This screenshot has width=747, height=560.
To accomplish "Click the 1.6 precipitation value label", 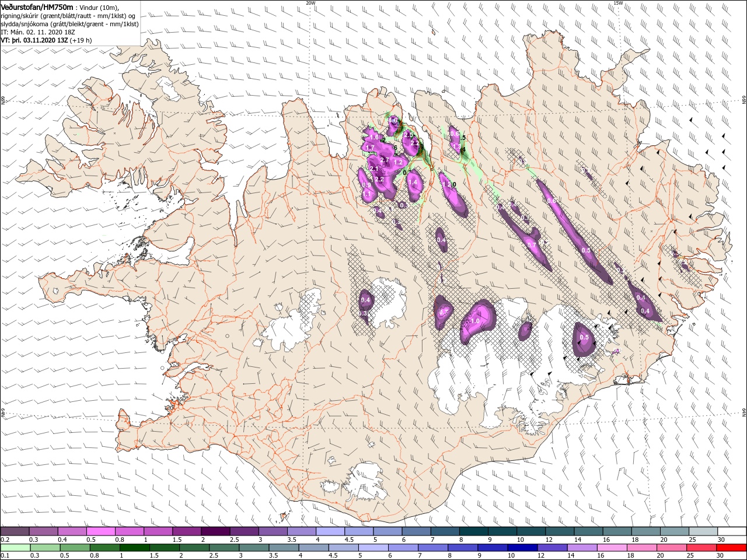I will click(x=374, y=137).
